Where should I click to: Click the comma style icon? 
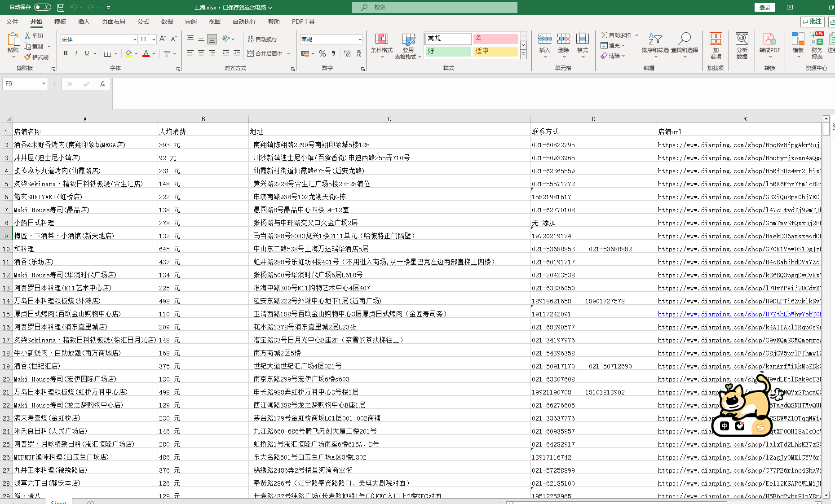(x=333, y=53)
